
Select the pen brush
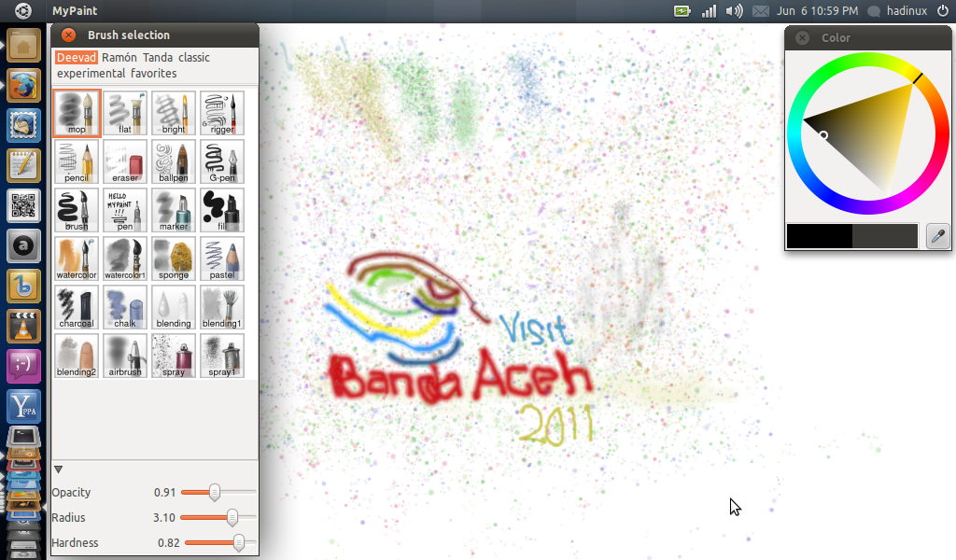tap(125, 210)
